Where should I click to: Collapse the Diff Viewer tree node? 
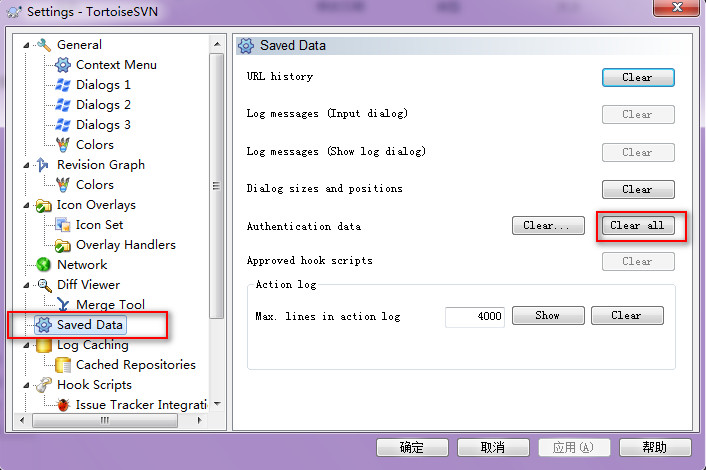click(x=27, y=285)
